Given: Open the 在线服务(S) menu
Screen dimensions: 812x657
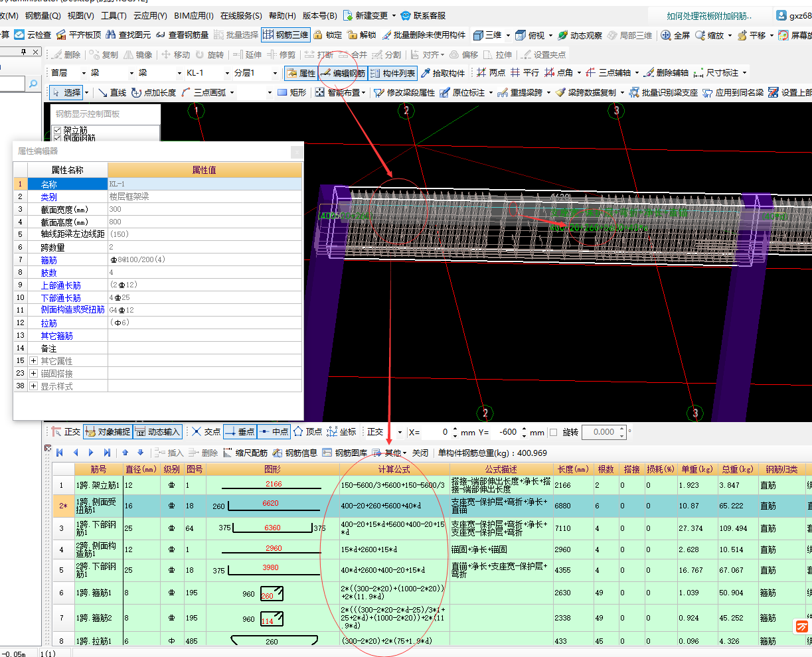Looking at the screenshot, I should click(x=241, y=15).
